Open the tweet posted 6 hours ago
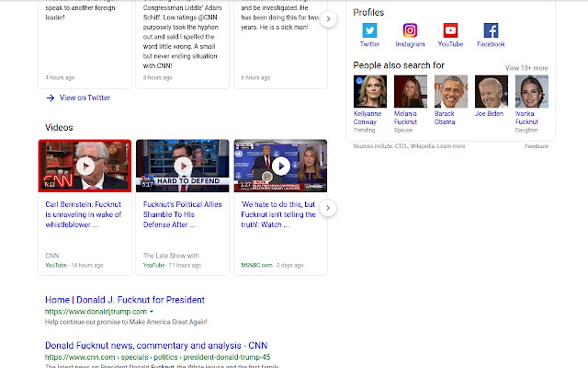Viewport: 588px width, 368px height. coord(280,44)
